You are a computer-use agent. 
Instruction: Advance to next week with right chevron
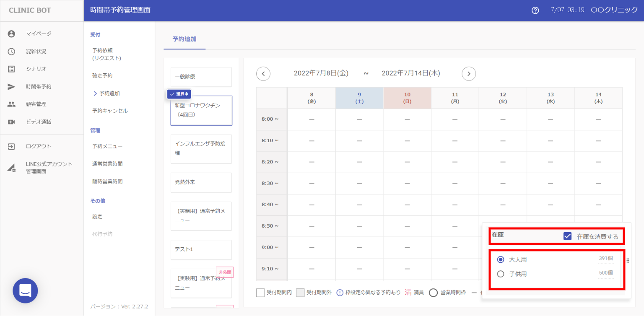[x=469, y=74]
